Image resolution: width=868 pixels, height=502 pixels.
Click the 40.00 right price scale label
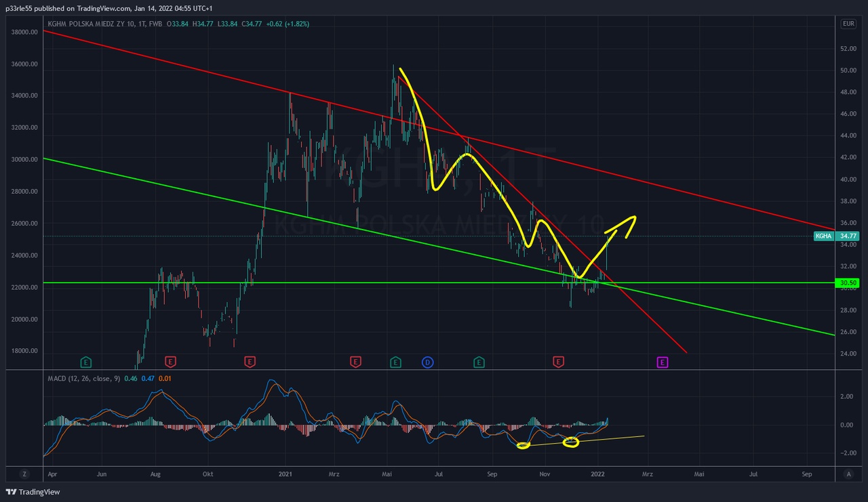point(848,180)
